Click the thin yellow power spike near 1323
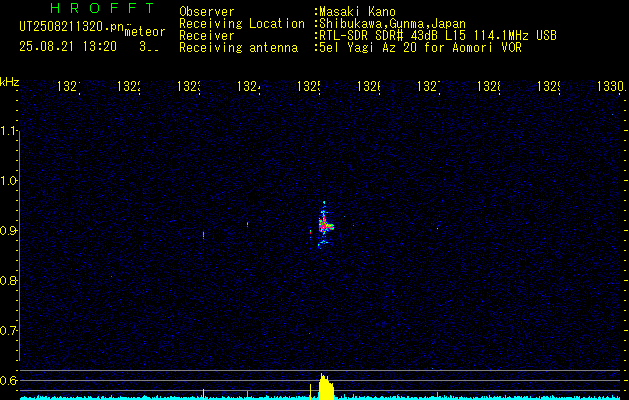The image size is (629, 400). pyautogui.click(x=203, y=394)
